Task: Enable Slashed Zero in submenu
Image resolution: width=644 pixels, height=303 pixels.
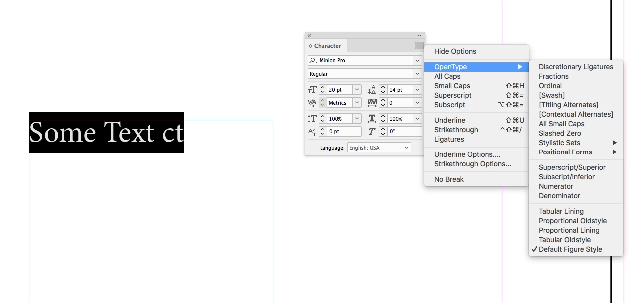Action: click(x=575, y=133)
